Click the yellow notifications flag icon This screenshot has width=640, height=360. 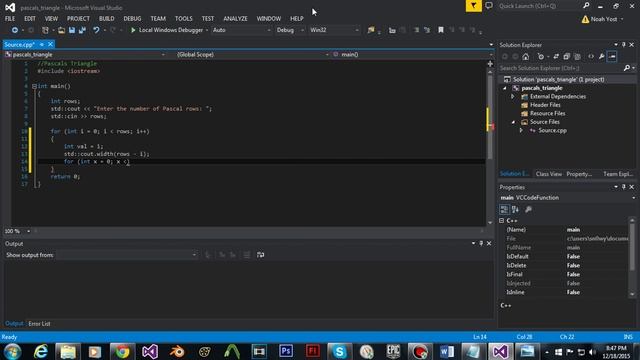point(473,6)
